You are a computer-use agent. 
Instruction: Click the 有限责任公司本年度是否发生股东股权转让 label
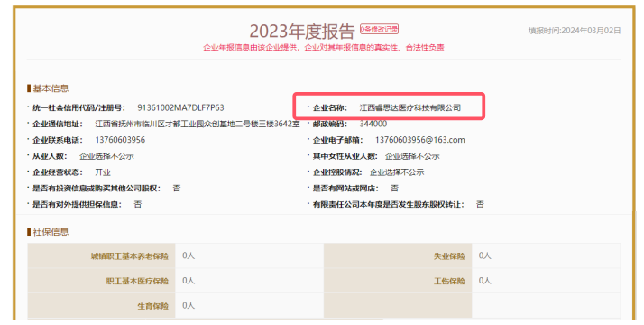[x=389, y=204]
